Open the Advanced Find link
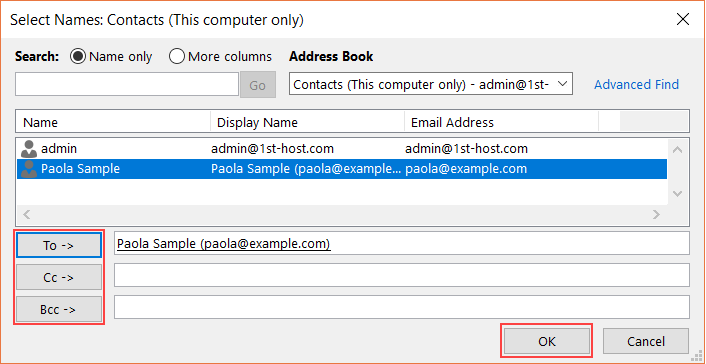 (637, 84)
